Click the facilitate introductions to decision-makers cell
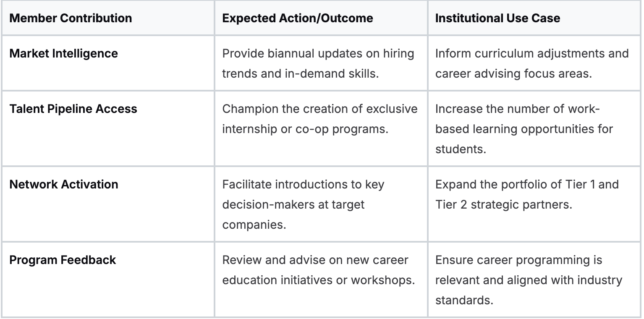The image size is (644, 319). pos(303,204)
